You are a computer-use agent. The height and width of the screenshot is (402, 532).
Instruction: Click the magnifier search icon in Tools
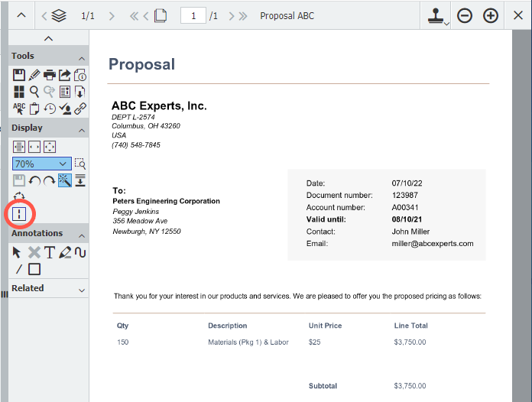34,92
